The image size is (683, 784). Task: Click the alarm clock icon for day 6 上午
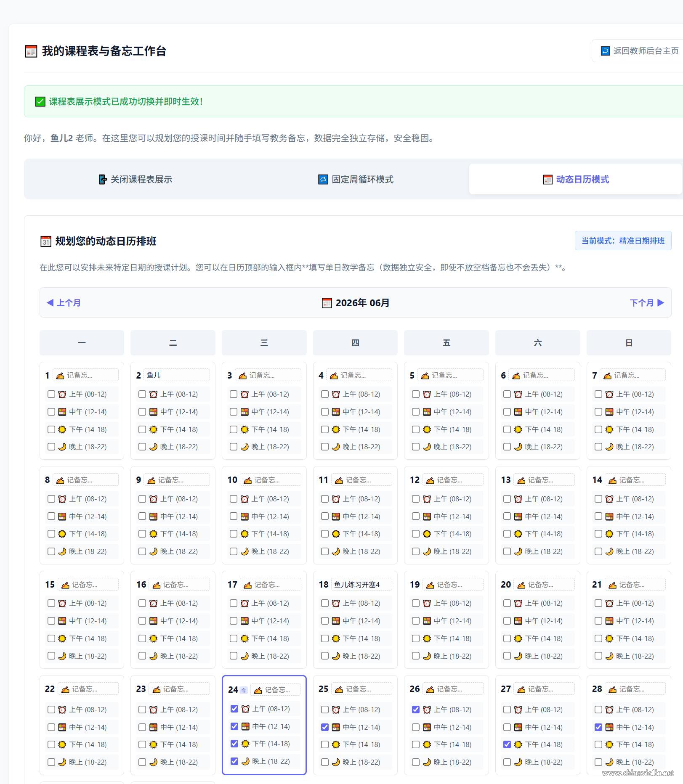click(518, 395)
